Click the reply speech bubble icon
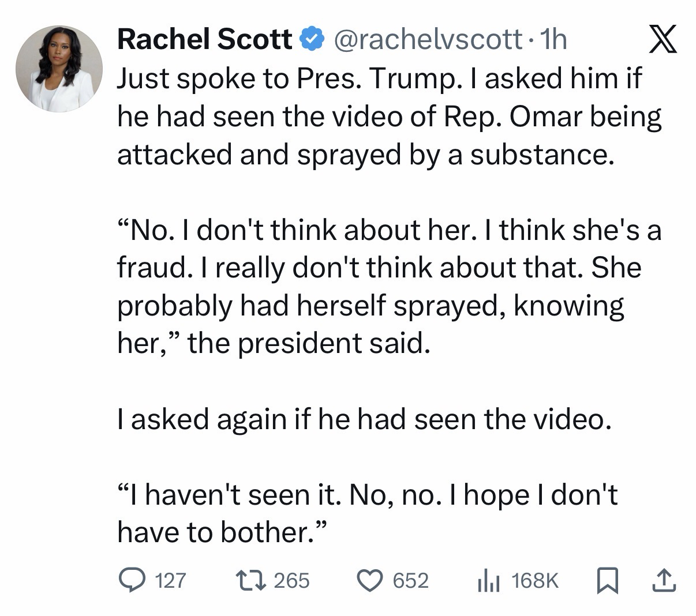Image resolution: width=696 pixels, height=616 pixels. (131, 580)
